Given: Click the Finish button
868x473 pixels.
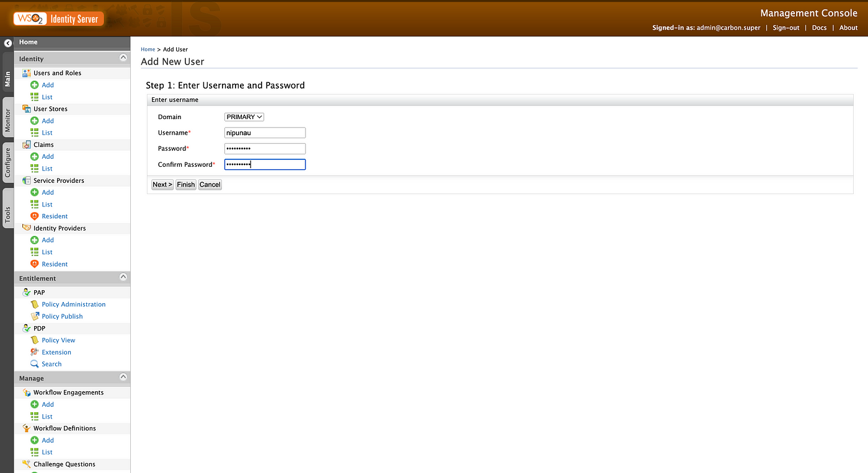Looking at the screenshot, I should point(186,185).
